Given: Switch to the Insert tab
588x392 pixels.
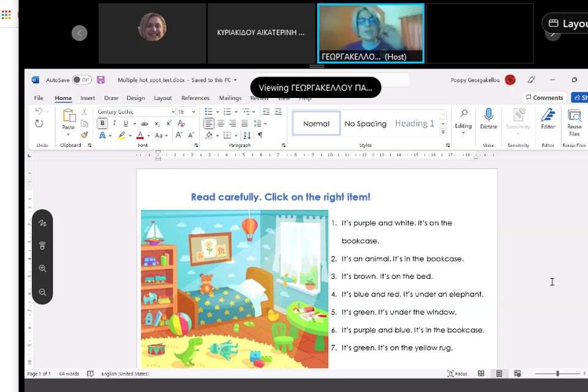Looking at the screenshot, I should click(x=88, y=98).
